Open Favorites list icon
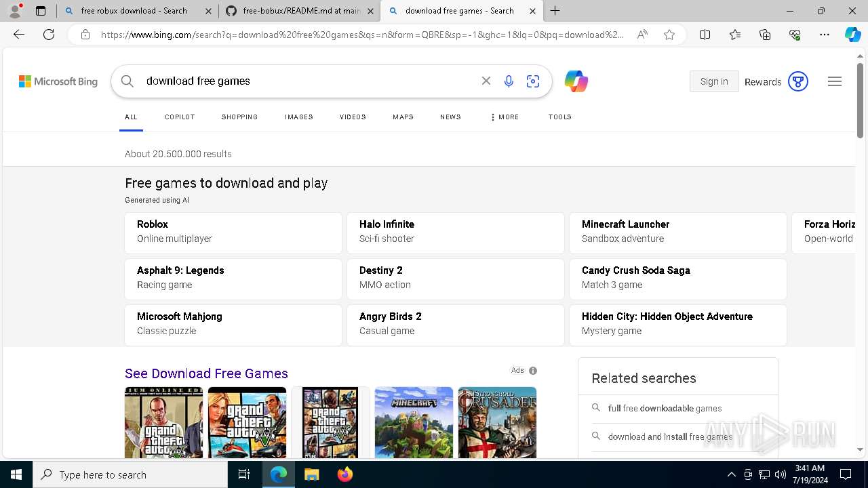The width and height of the screenshot is (868, 488). coord(735,35)
